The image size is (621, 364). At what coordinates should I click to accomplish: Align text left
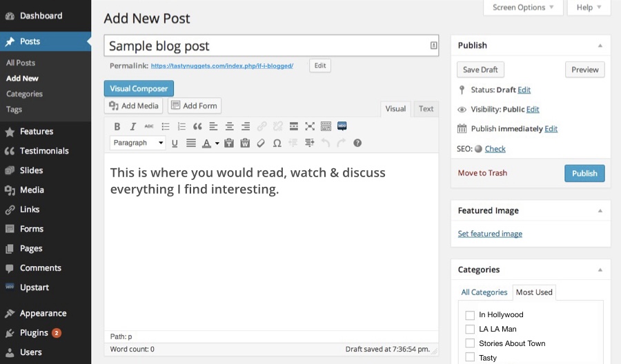(x=213, y=127)
